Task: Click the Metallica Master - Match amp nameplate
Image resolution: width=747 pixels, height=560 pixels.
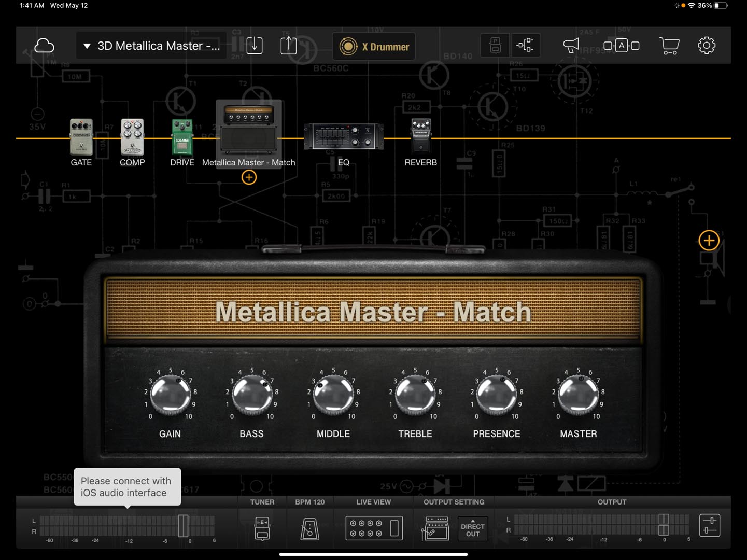Action: (x=374, y=312)
